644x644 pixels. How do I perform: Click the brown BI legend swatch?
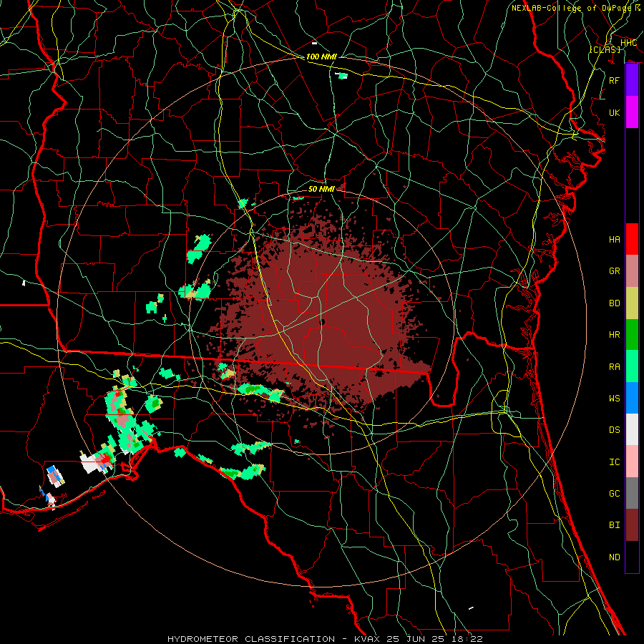click(632, 525)
